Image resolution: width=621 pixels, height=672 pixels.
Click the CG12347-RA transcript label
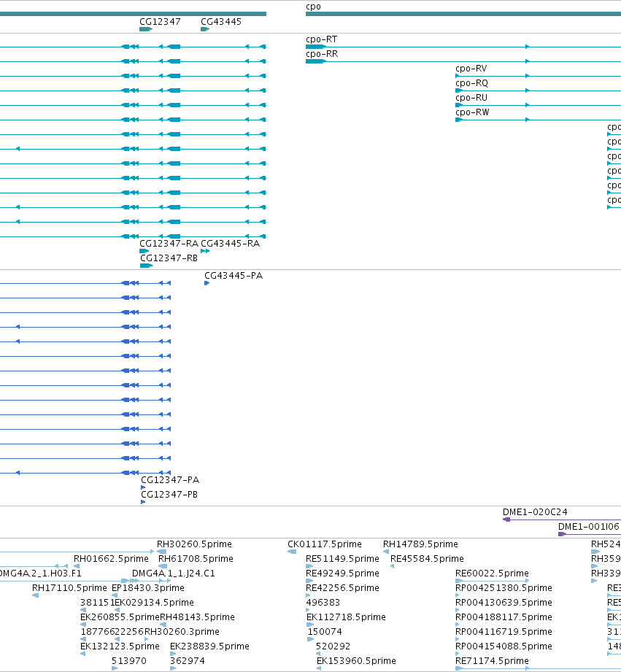pyautogui.click(x=169, y=244)
